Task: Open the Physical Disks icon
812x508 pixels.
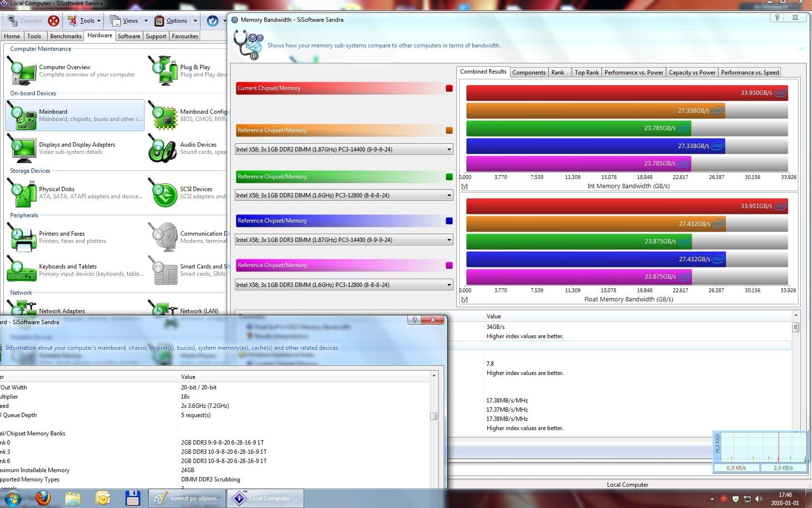Action: (x=22, y=193)
